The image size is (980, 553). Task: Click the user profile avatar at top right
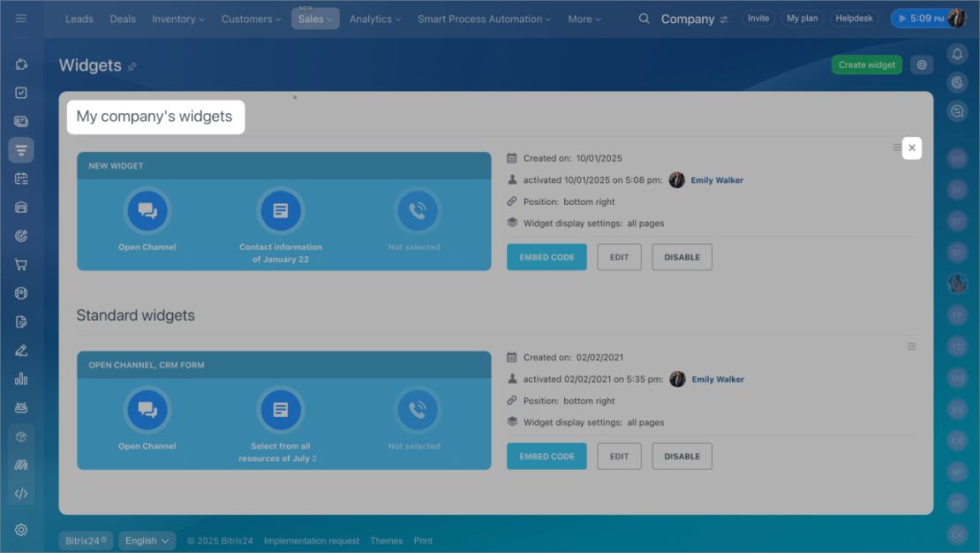[957, 19]
